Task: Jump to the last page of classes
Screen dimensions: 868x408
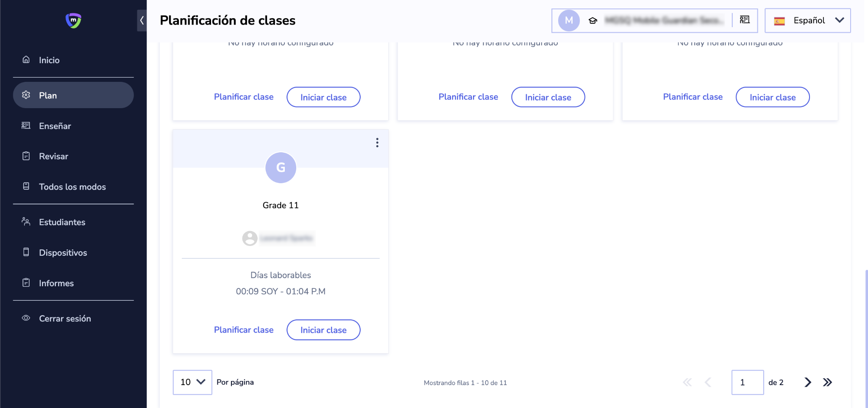Action: (x=827, y=382)
